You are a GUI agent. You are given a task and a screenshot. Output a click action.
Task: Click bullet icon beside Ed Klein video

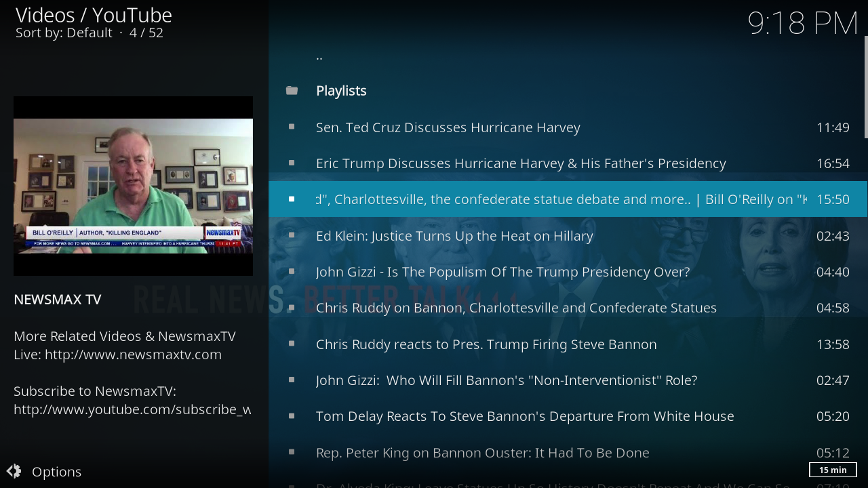pyautogui.click(x=292, y=235)
